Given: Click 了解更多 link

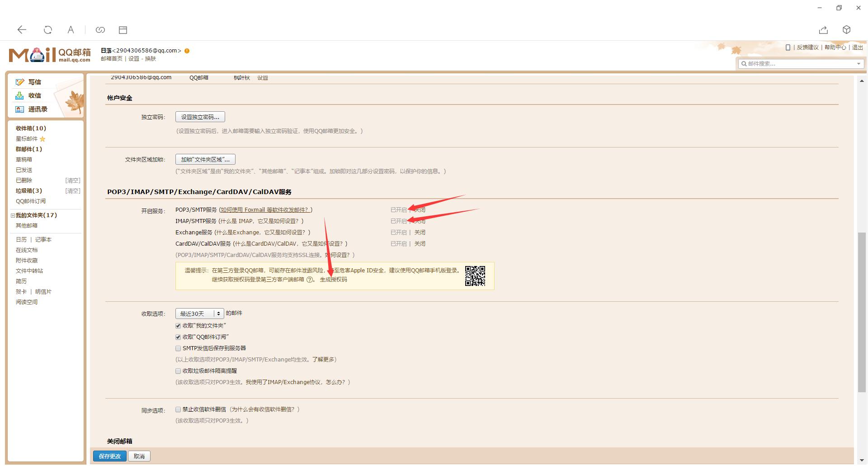Looking at the screenshot, I should pos(323,360).
